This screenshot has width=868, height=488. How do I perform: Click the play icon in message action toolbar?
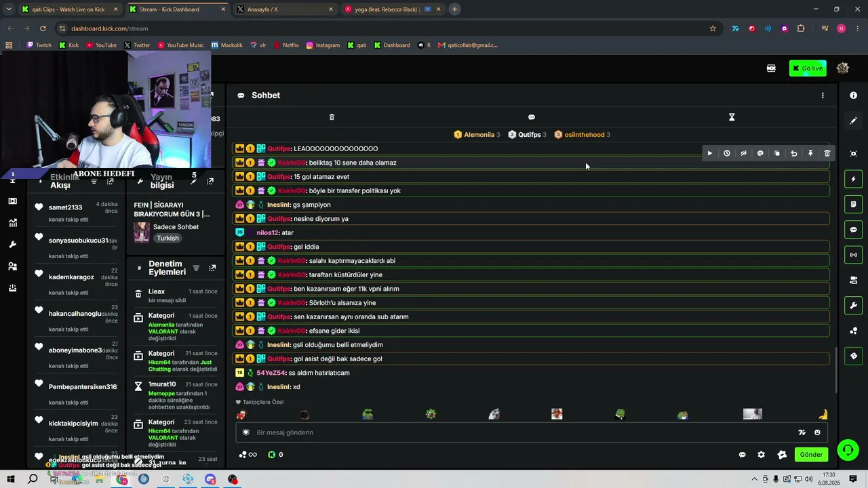pos(710,153)
